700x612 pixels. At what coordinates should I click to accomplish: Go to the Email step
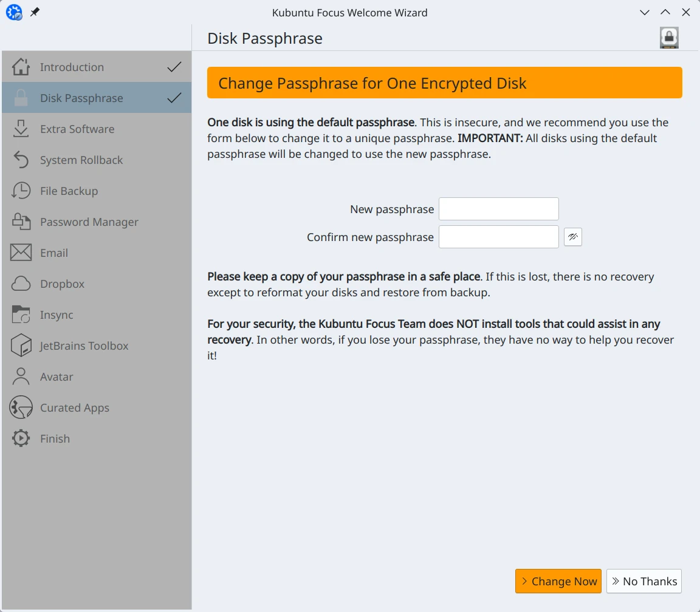point(97,253)
